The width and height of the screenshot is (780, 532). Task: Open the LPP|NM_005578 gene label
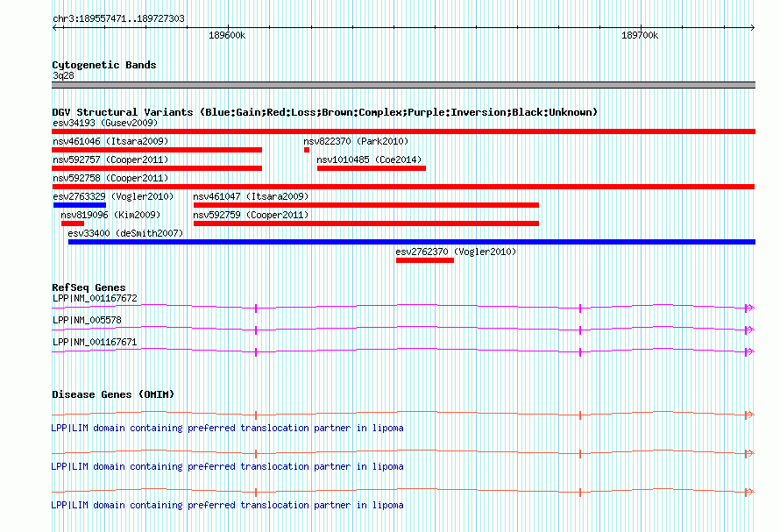[87, 320]
